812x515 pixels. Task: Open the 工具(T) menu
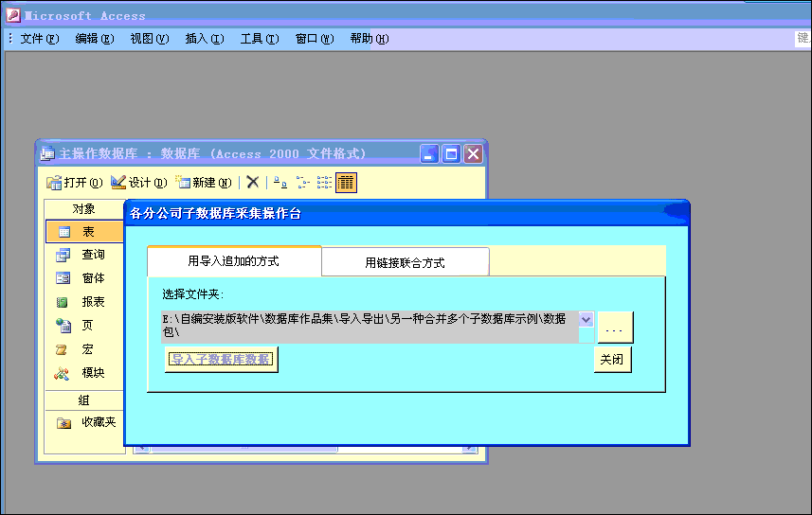tap(260, 39)
